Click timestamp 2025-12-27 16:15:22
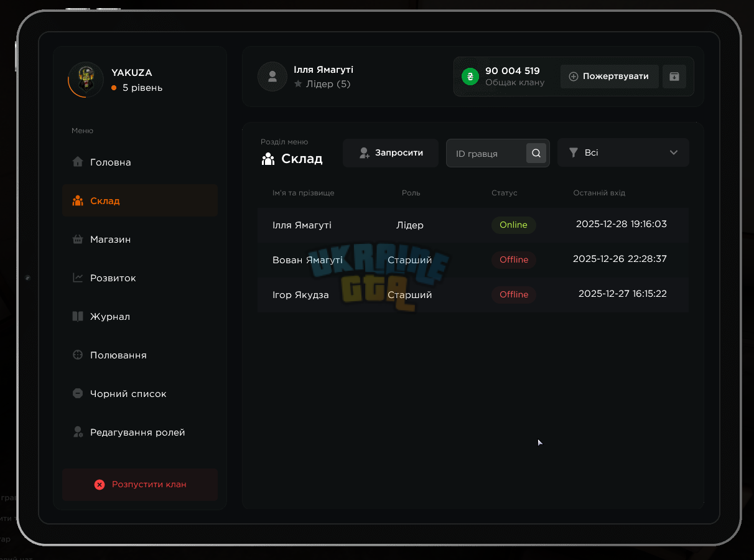The width and height of the screenshot is (754, 560). [623, 294]
